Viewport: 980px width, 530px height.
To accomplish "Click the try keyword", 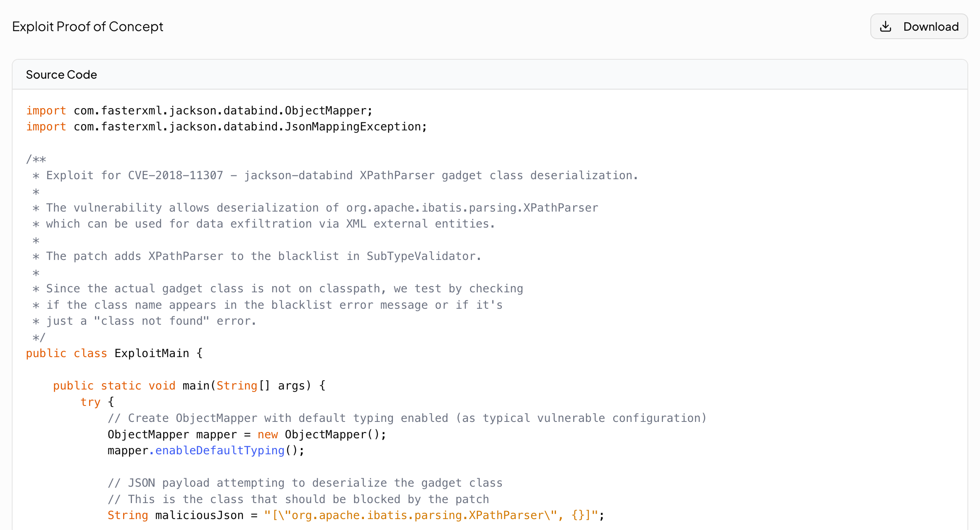I will tap(90, 402).
